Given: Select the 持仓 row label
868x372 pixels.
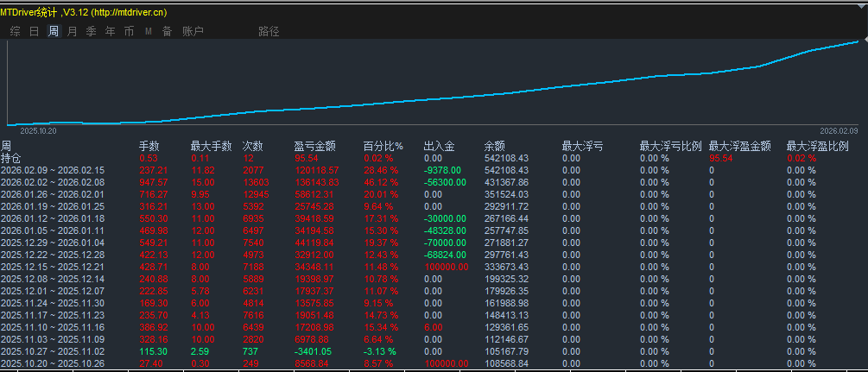Looking at the screenshot, I should (x=10, y=158).
